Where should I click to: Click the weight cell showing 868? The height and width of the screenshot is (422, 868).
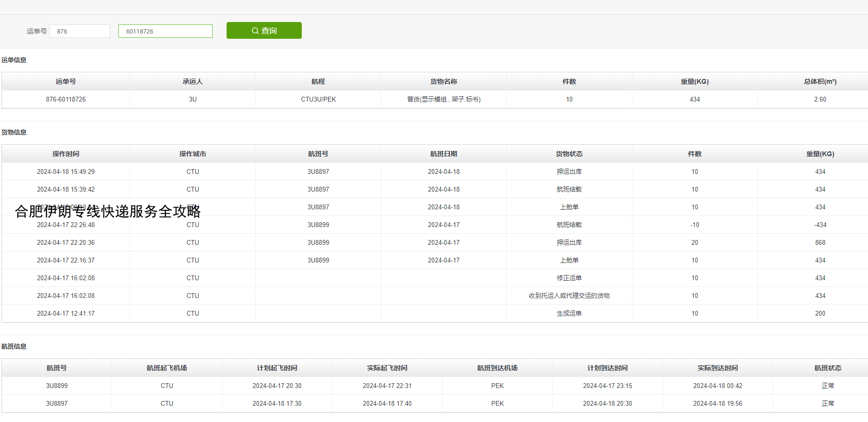tap(820, 242)
